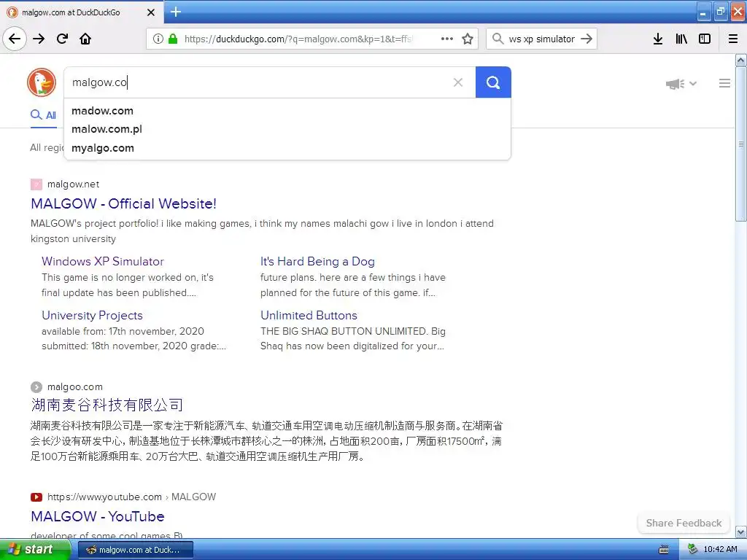Open the Library bookmarks icon
747x560 pixels.
[x=681, y=39]
